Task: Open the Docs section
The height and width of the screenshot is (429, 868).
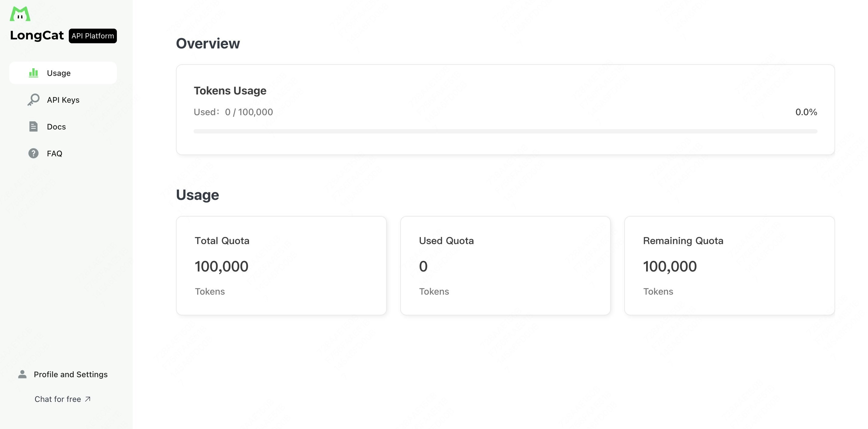Action: (x=56, y=127)
